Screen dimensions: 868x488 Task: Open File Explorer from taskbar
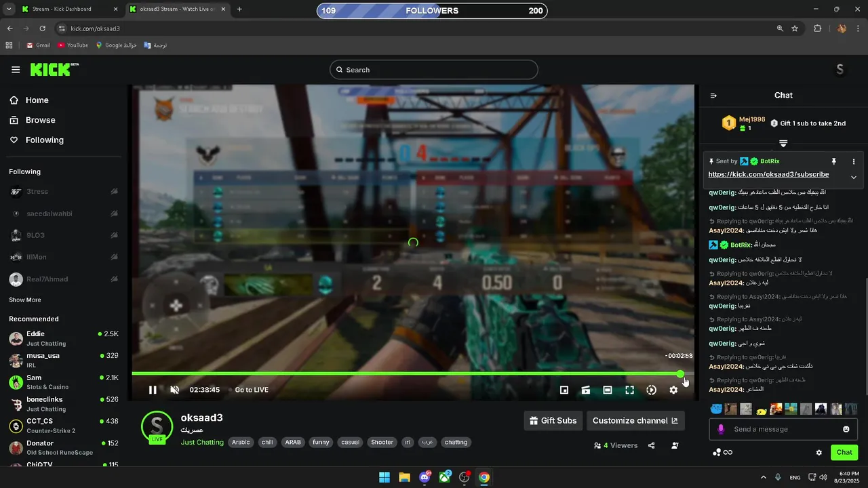tap(404, 477)
